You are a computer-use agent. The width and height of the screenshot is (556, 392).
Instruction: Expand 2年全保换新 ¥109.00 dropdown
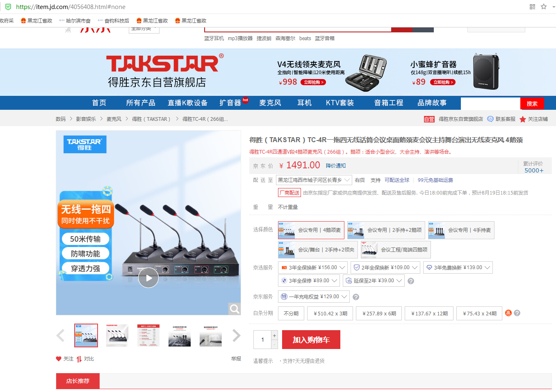(x=385, y=267)
